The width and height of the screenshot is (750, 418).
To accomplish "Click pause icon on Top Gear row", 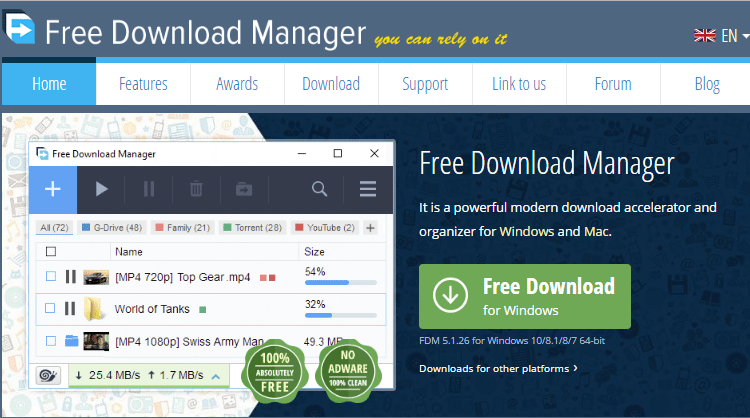I will [71, 276].
